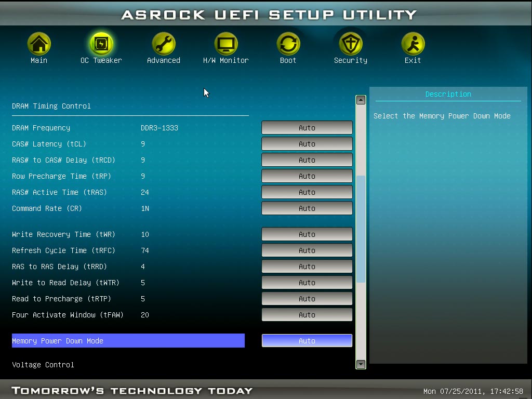Click the 'Select the Memory Power Down Mode' description
The image size is (532, 399).
[442, 116]
